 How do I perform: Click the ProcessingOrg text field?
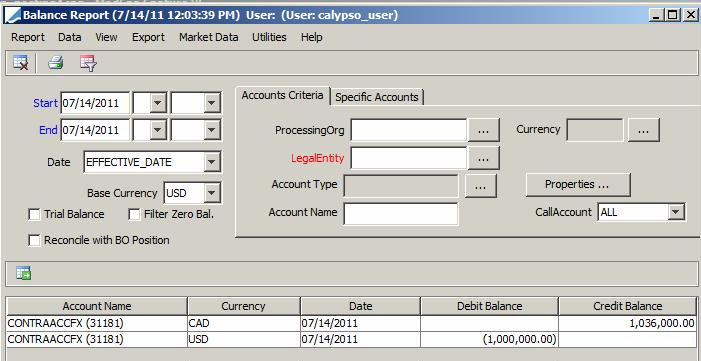tap(409, 130)
